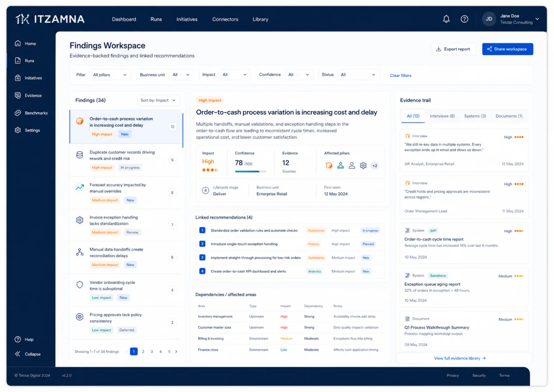Open the Sort by: Impact dropdown
554x392 pixels.
(158, 100)
